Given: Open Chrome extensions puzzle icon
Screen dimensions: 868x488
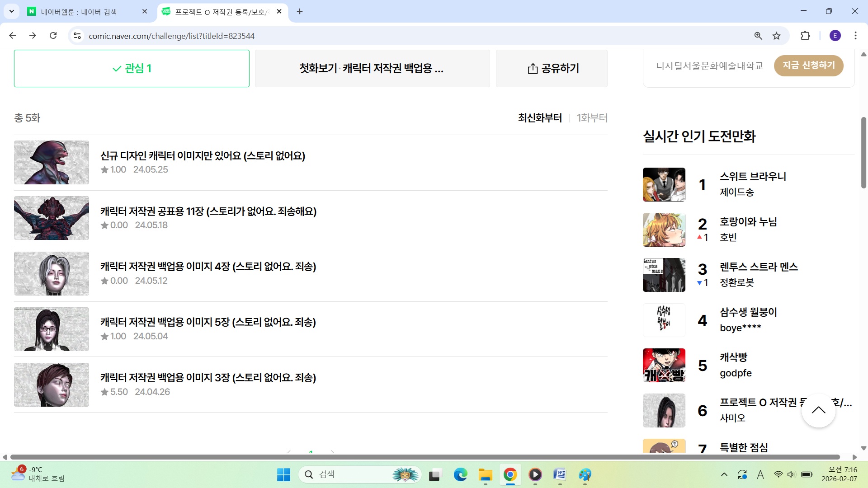Looking at the screenshot, I should pyautogui.click(x=805, y=36).
